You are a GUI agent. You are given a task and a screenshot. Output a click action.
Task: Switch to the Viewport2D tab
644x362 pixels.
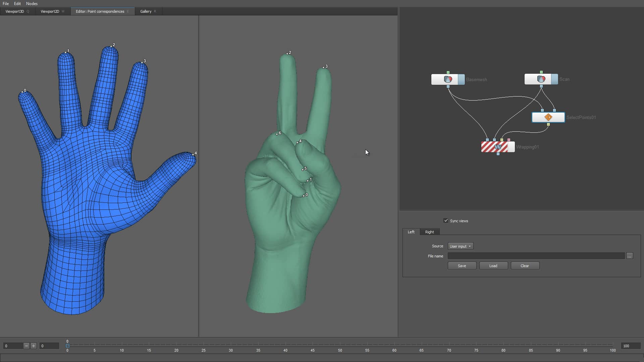(x=50, y=11)
